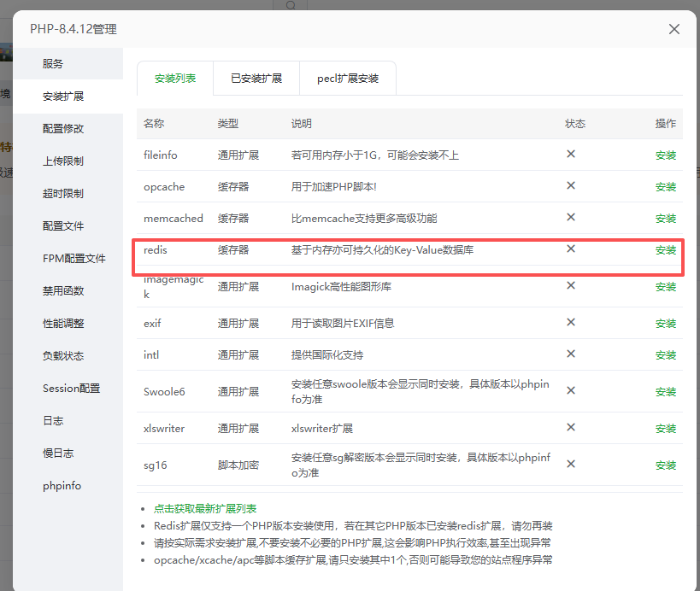Go to 配置修改 in the sidebar
700x591 pixels.
pyautogui.click(x=63, y=129)
